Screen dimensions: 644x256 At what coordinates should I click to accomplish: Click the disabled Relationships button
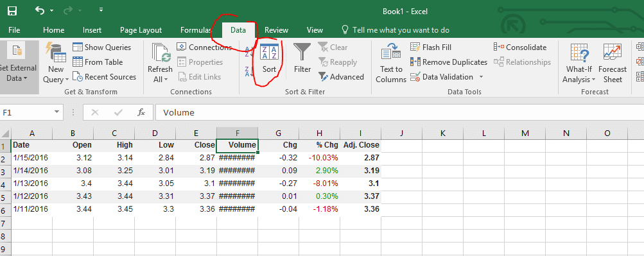point(522,62)
